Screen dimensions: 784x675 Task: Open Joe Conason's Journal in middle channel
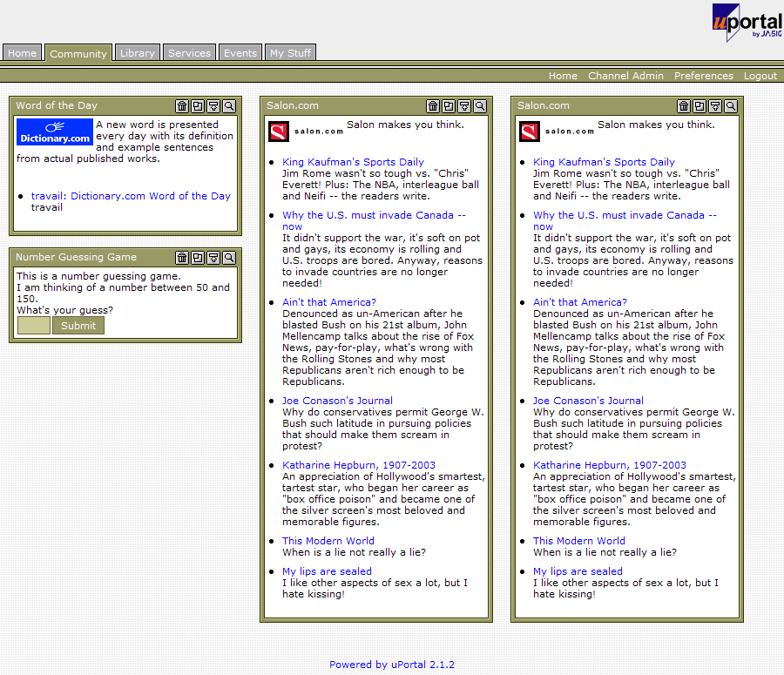tap(337, 401)
